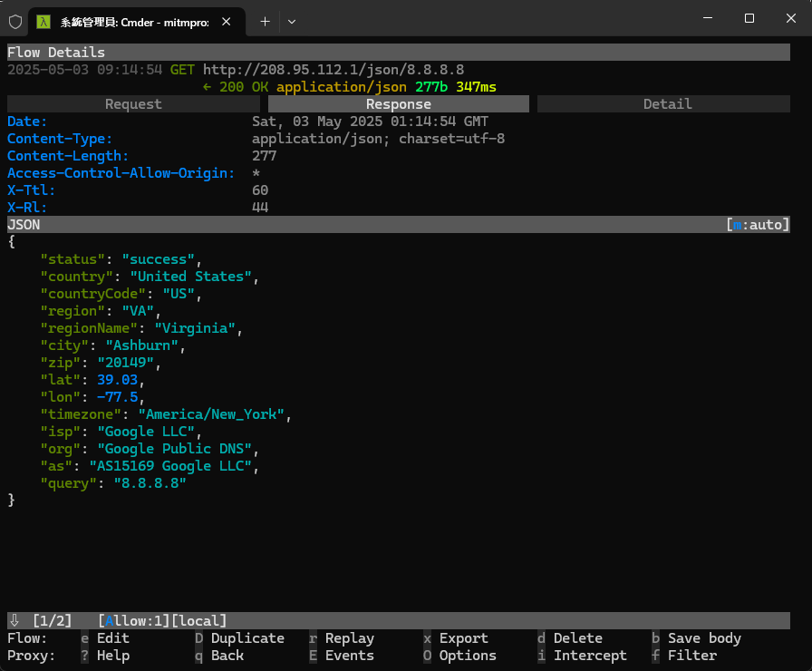The width and height of the screenshot is (812, 671).
Task: Open mitmproxy Help
Action: point(112,656)
